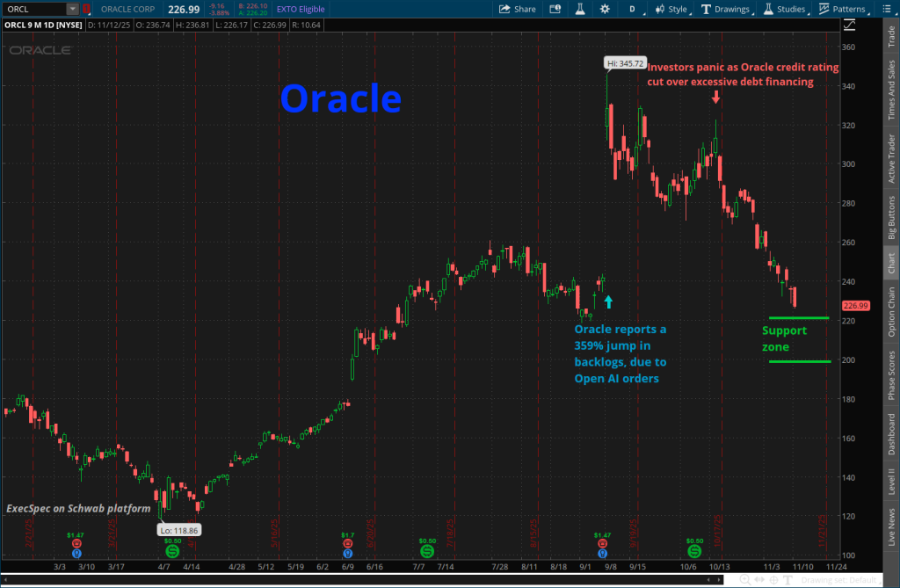Click the red 226.99 price axis label

point(855,306)
